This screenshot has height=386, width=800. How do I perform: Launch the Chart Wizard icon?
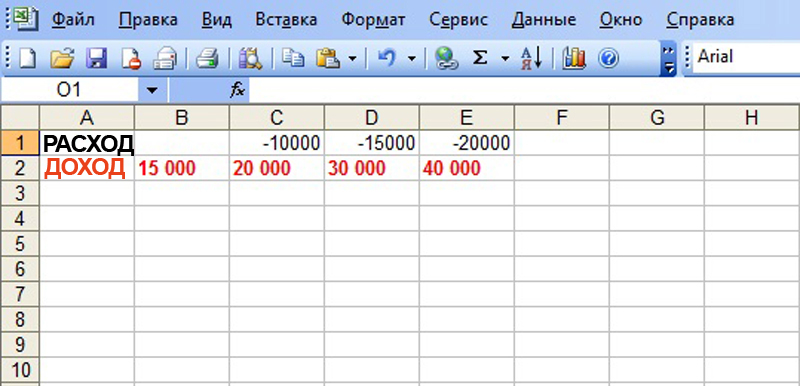click(573, 58)
